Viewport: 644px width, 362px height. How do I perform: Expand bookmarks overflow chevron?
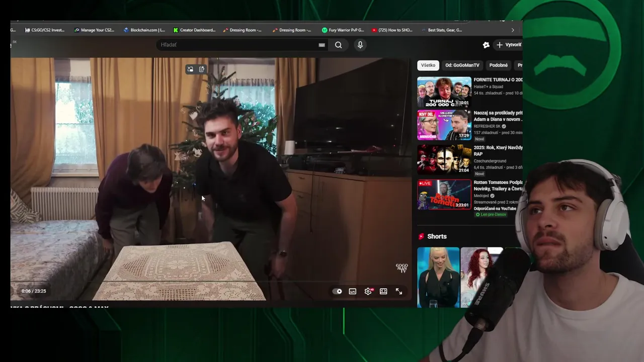[x=513, y=30]
